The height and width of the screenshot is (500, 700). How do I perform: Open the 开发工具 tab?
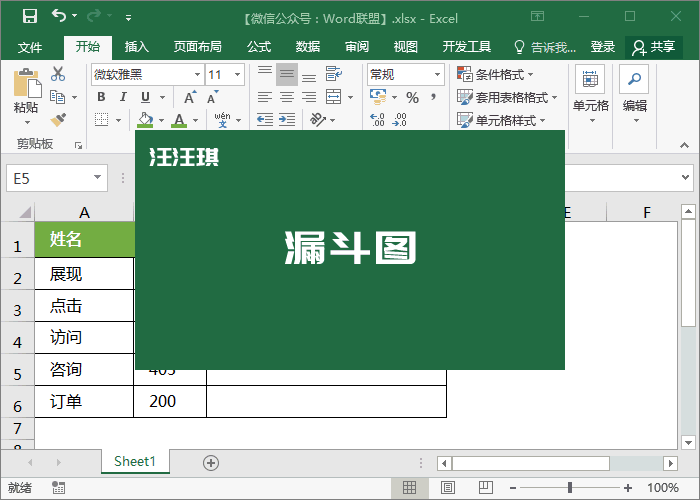tap(467, 47)
